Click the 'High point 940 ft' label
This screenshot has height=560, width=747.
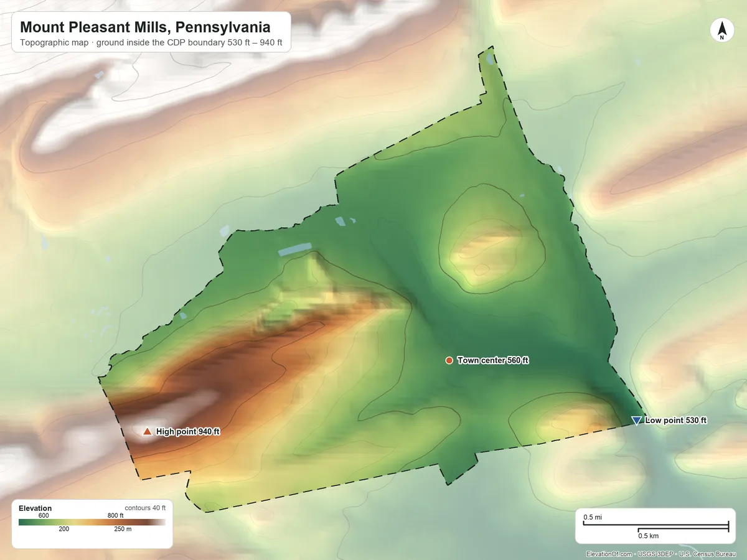188,431
